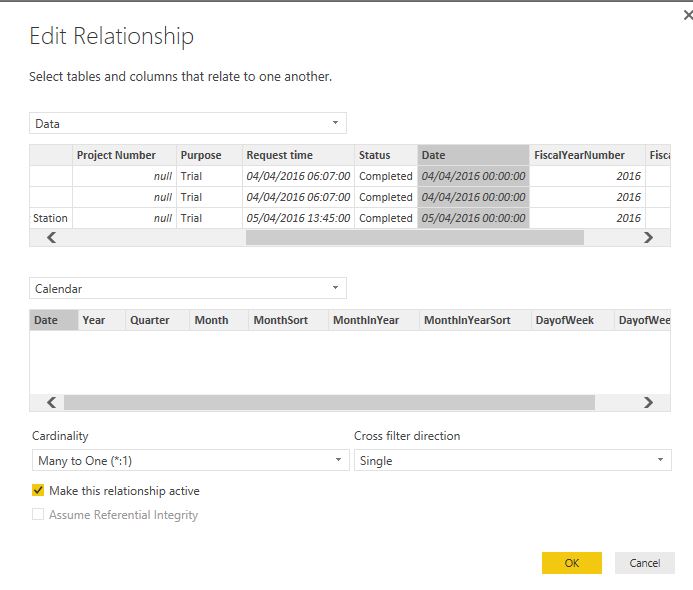Select MonthSort column in Calendar table
693x590 pixels.
(289, 320)
